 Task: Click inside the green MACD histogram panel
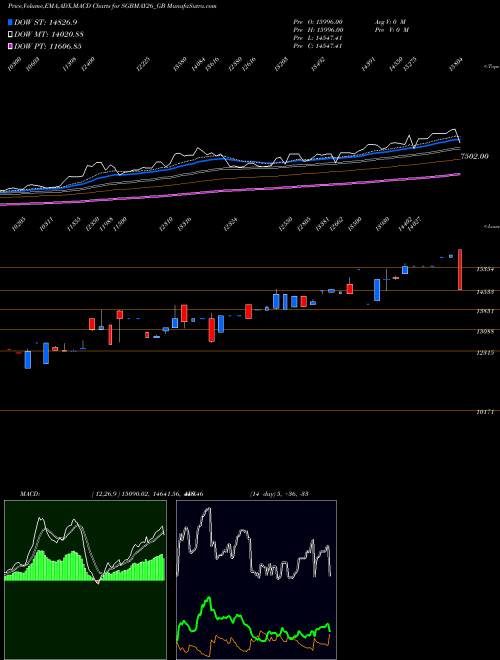85,580
